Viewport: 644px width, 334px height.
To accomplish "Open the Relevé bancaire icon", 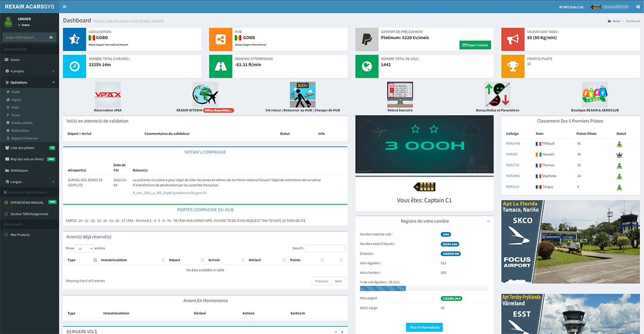I will pos(400,95).
